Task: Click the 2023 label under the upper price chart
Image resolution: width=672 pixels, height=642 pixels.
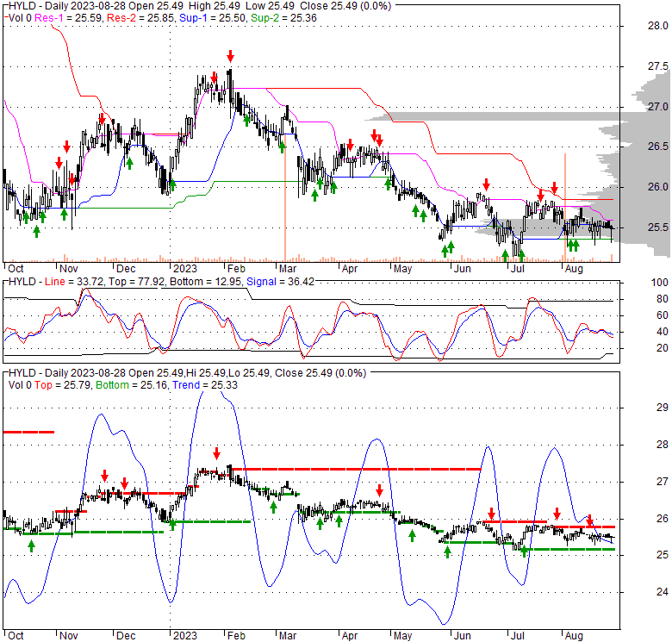Action: tap(184, 269)
